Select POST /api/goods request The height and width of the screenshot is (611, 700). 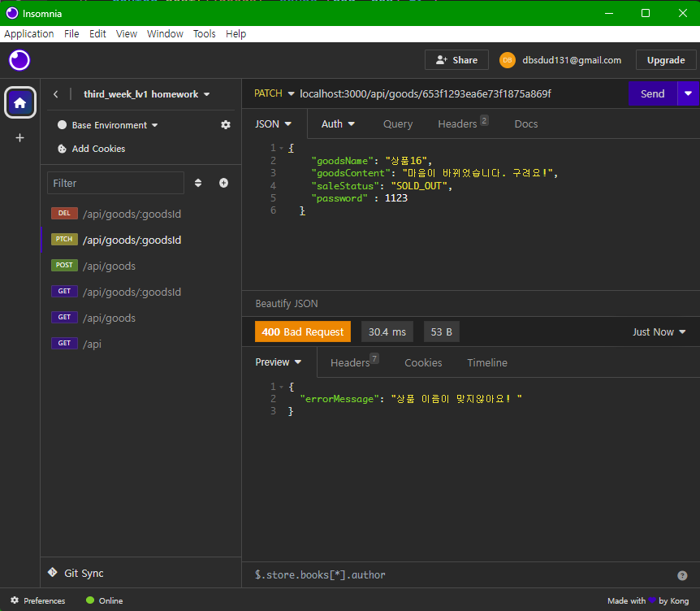coord(140,266)
